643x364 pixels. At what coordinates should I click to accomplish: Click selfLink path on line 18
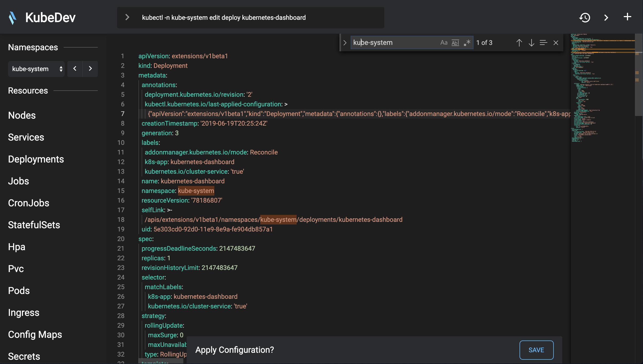tap(273, 219)
